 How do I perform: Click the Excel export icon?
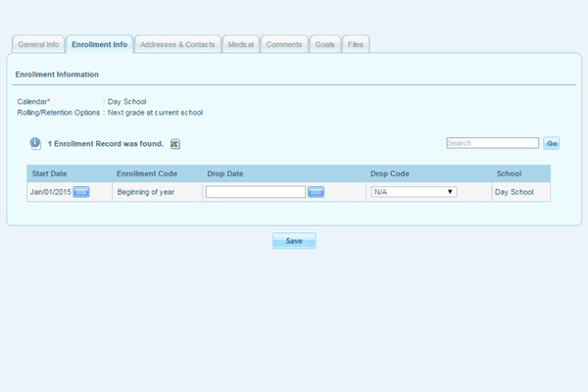pos(175,144)
